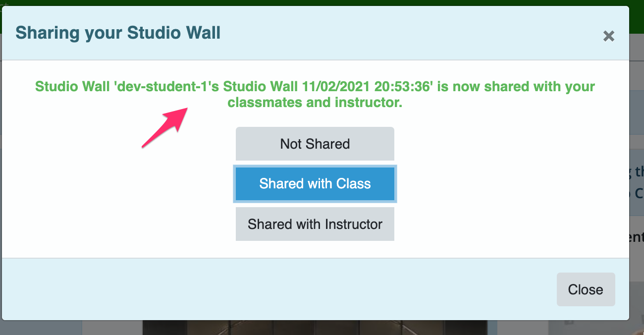Click the 'dev-student-1's Studio Wall' name in message
This screenshot has height=335, width=644.
(206, 87)
